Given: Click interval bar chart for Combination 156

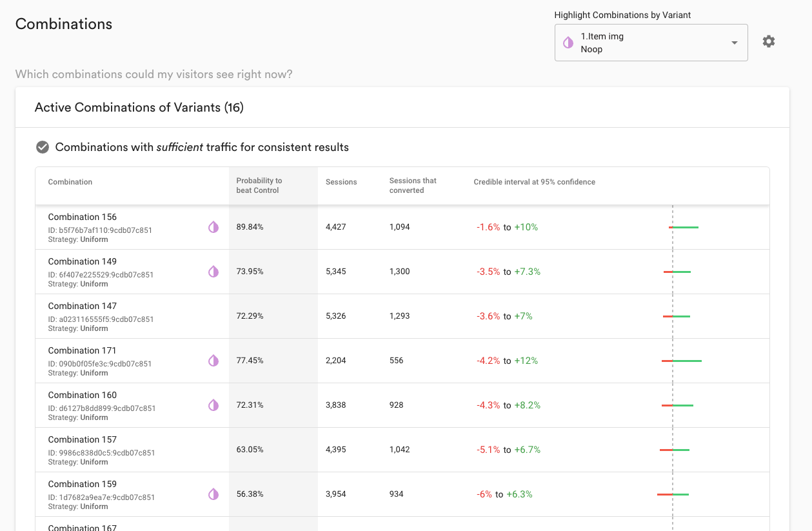Looking at the screenshot, I should tap(684, 227).
